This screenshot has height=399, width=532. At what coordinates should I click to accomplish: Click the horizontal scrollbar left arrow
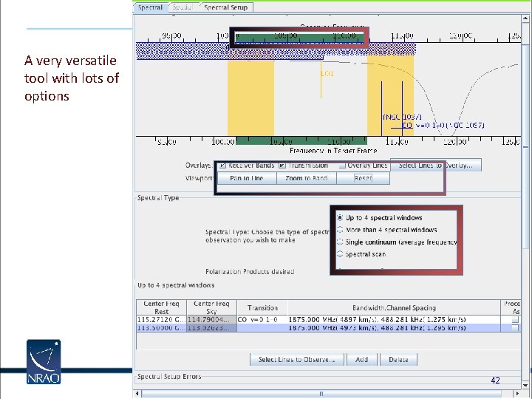point(137,394)
